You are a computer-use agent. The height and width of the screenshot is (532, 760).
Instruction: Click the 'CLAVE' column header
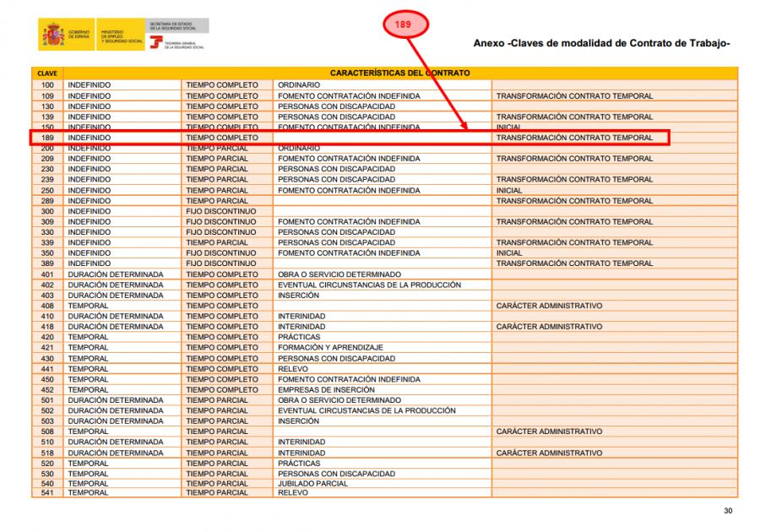tap(47, 73)
